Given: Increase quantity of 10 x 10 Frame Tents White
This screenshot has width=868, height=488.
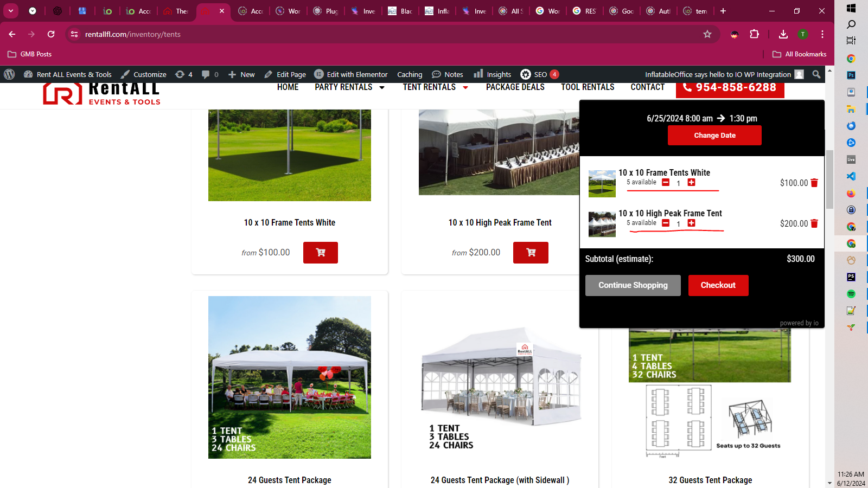Looking at the screenshot, I should pyautogui.click(x=691, y=183).
